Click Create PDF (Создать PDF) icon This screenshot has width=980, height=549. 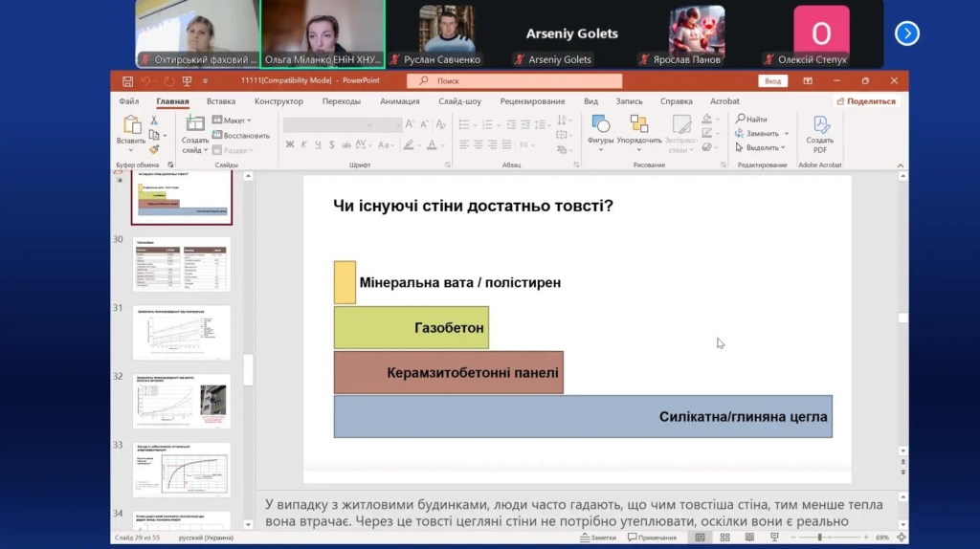click(x=820, y=133)
